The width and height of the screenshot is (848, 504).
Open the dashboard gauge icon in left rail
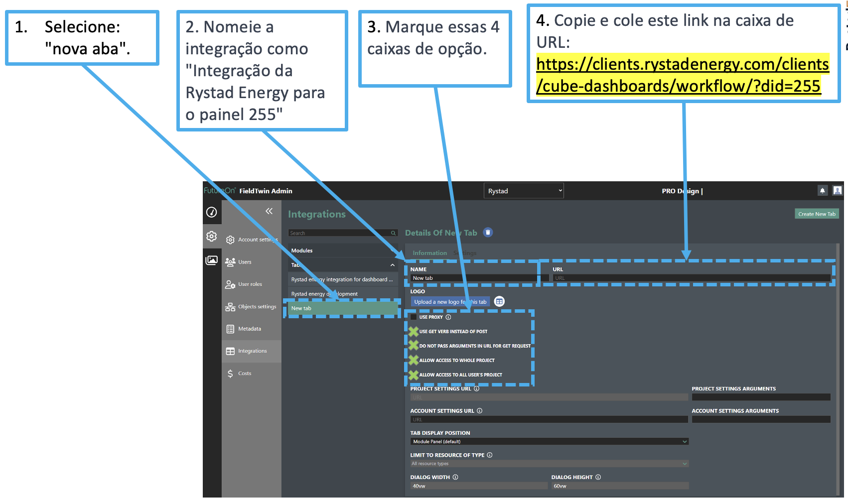212,212
